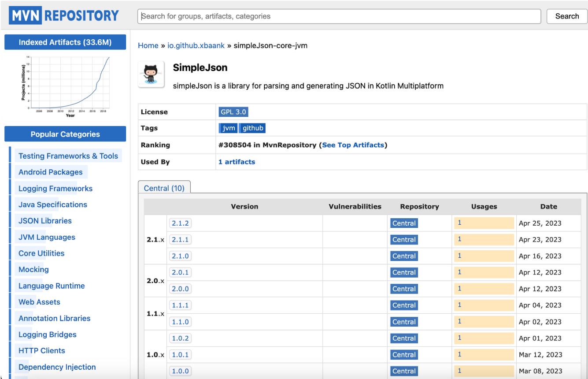This screenshot has height=379, width=588.
Task: Open See Top Artifacts link
Action: 353,145
